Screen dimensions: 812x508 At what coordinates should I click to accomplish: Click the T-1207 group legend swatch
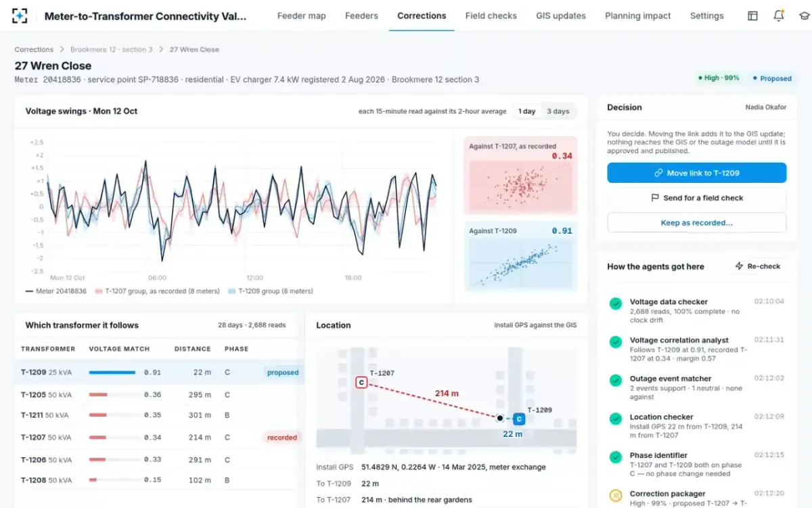pos(99,291)
